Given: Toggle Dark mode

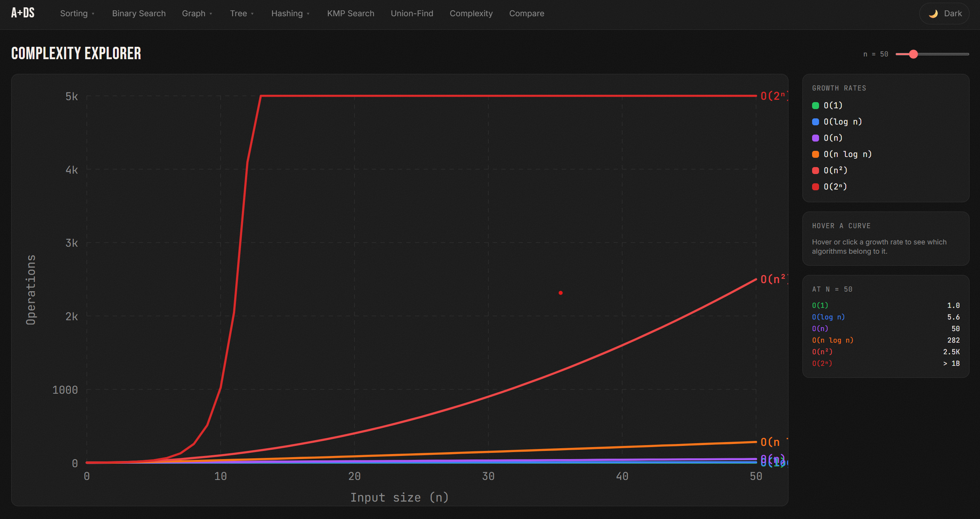Looking at the screenshot, I should click(x=944, y=13).
